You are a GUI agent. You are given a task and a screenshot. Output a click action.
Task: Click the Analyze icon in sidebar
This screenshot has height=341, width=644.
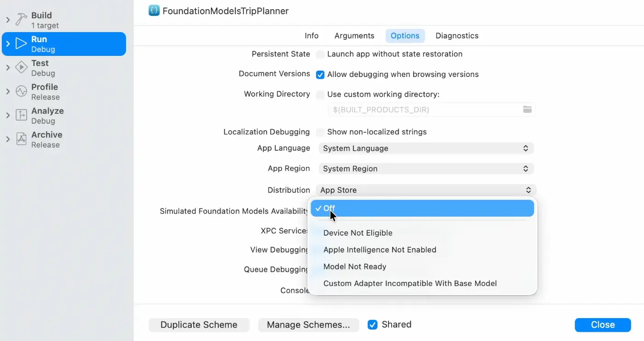[x=21, y=115]
